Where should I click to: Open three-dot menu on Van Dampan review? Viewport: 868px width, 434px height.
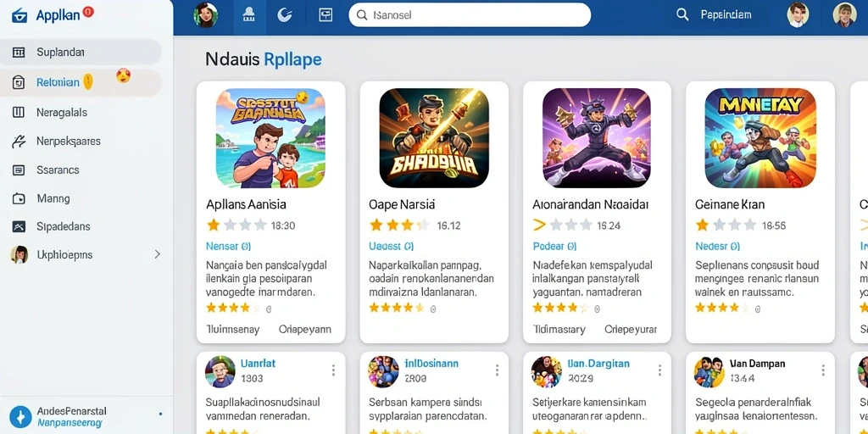(x=823, y=370)
